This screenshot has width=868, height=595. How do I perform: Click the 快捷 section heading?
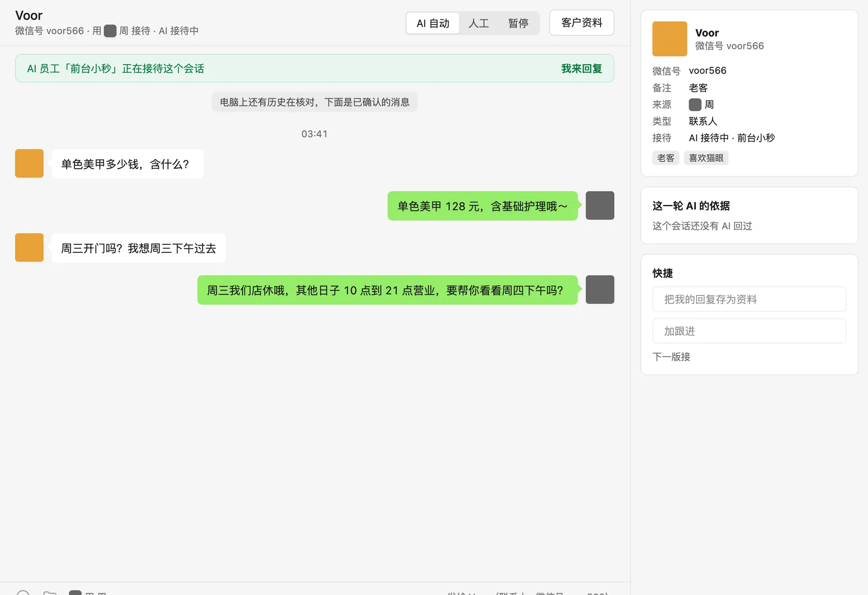pyautogui.click(x=662, y=273)
